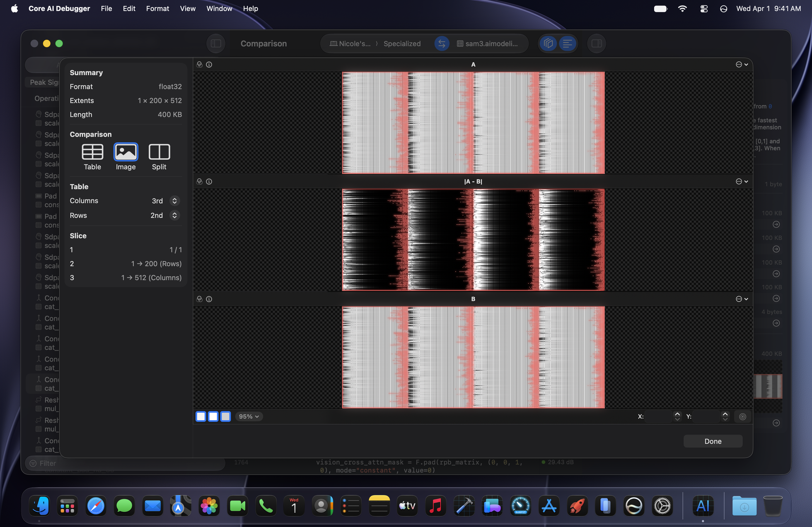Click the color overlay icon in |A - B| header
The image size is (812, 527).
(199, 182)
